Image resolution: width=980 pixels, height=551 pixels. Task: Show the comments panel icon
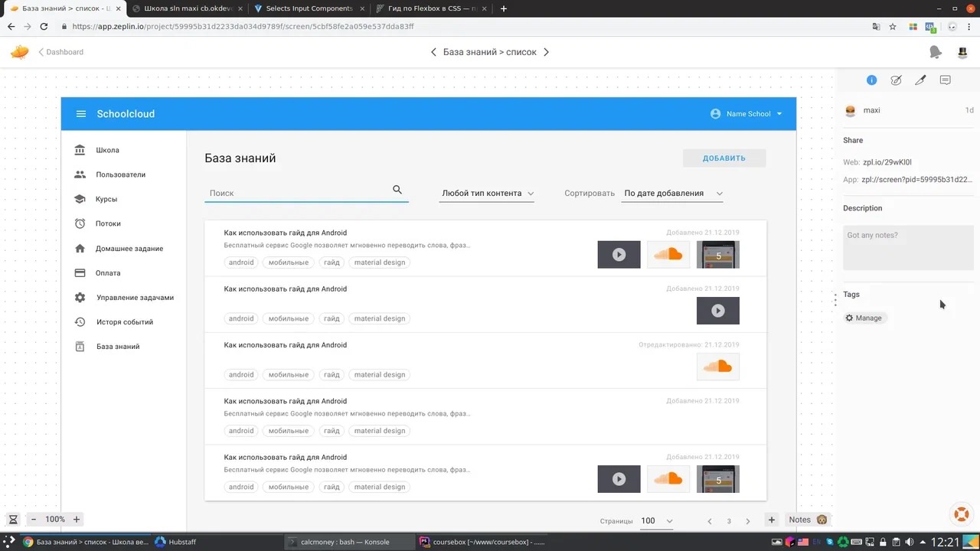pos(945,80)
